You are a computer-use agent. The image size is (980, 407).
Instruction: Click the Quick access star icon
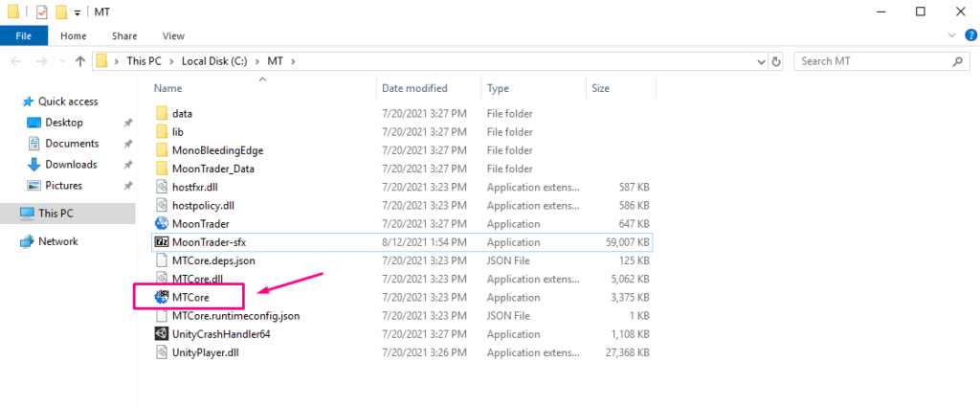(28, 102)
